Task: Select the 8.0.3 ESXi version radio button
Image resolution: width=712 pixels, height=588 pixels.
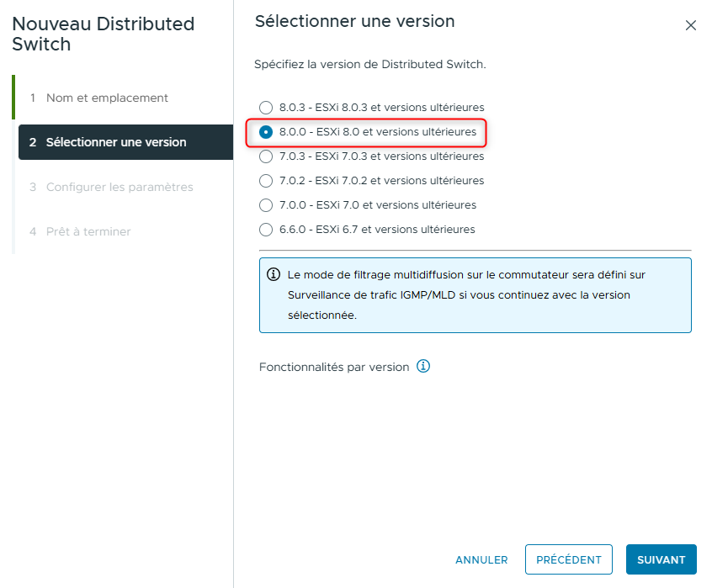Action: click(266, 108)
